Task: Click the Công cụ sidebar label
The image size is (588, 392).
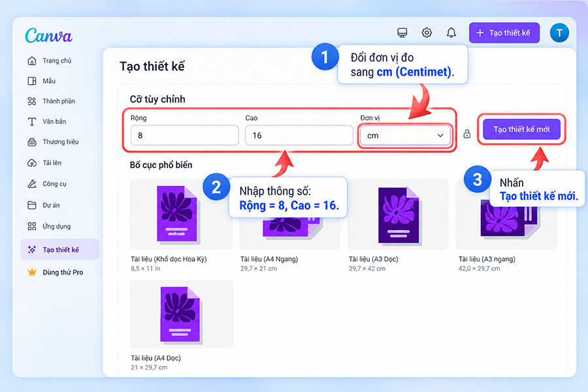Action: (x=55, y=184)
